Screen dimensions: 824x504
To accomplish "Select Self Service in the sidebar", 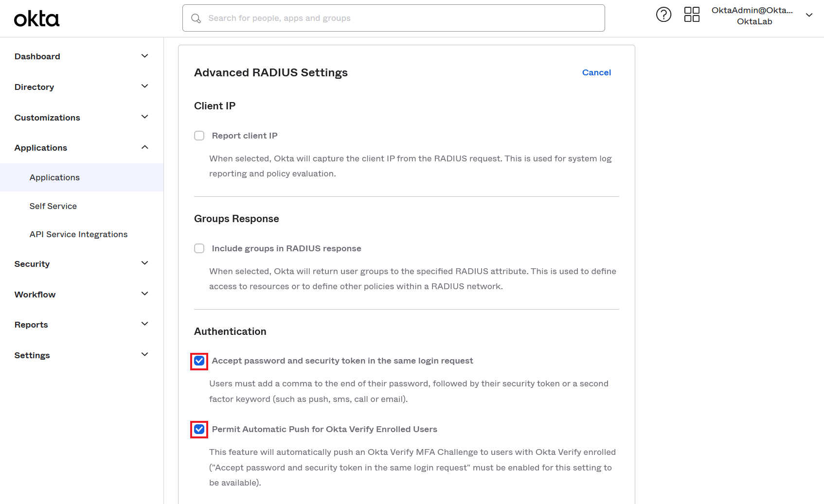I will tap(53, 206).
